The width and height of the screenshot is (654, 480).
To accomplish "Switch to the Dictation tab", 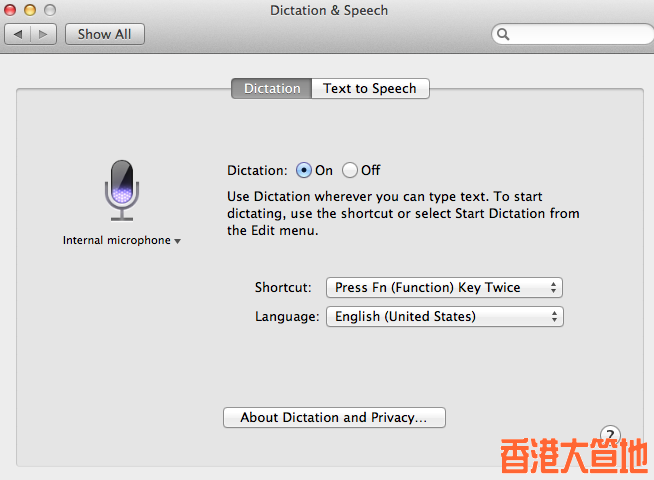I will pos(272,88).
